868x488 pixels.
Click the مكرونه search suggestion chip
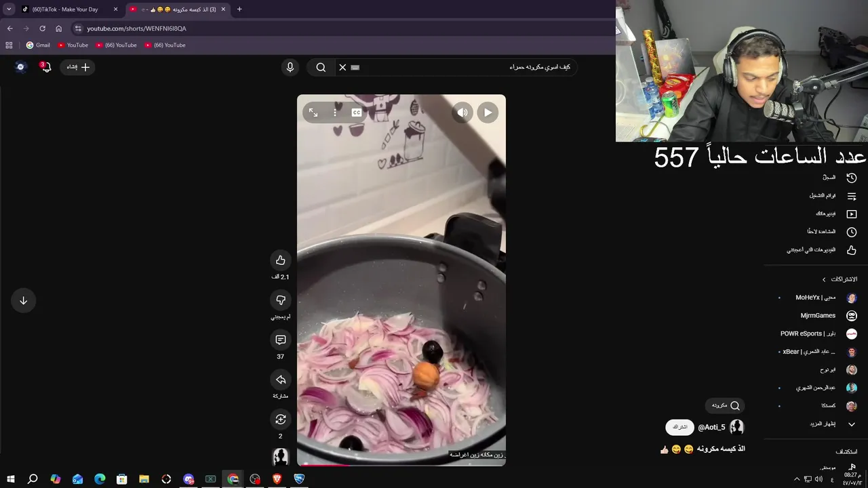[x=725, y=405]
